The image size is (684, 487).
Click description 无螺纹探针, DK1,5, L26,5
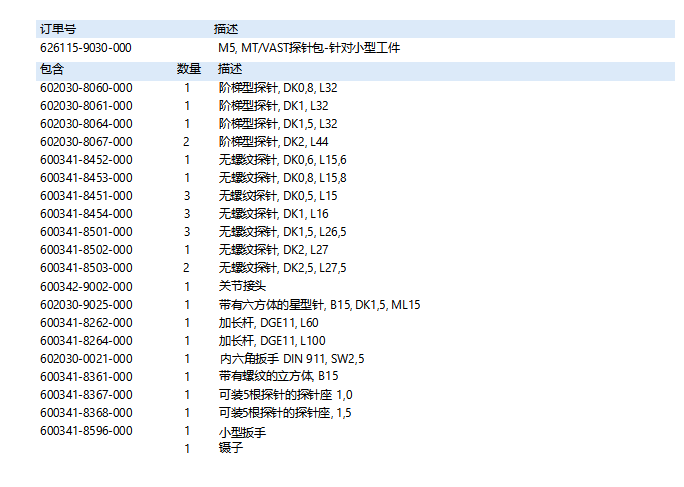coord(282,231)
